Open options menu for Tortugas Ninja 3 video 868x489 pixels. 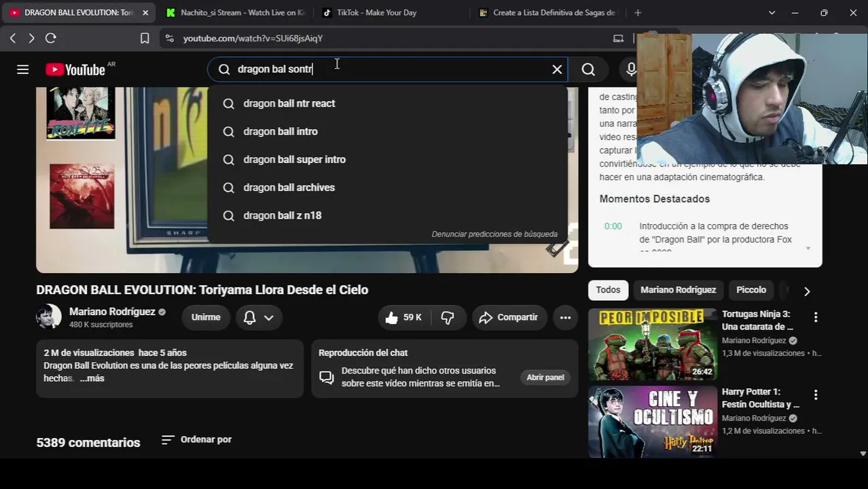[816, 317]
